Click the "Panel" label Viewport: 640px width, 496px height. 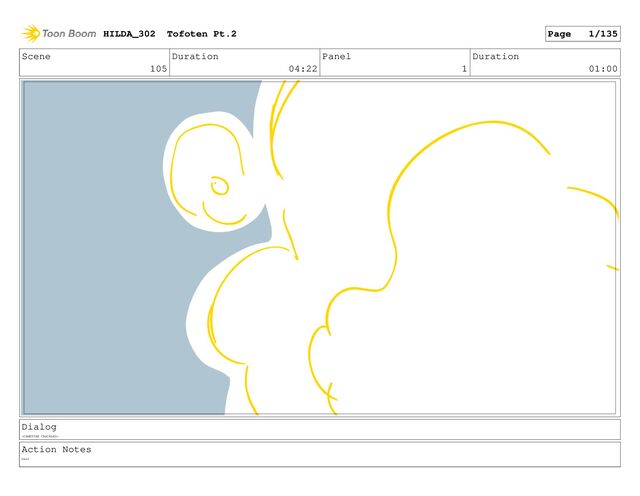[x=336, y=56]
